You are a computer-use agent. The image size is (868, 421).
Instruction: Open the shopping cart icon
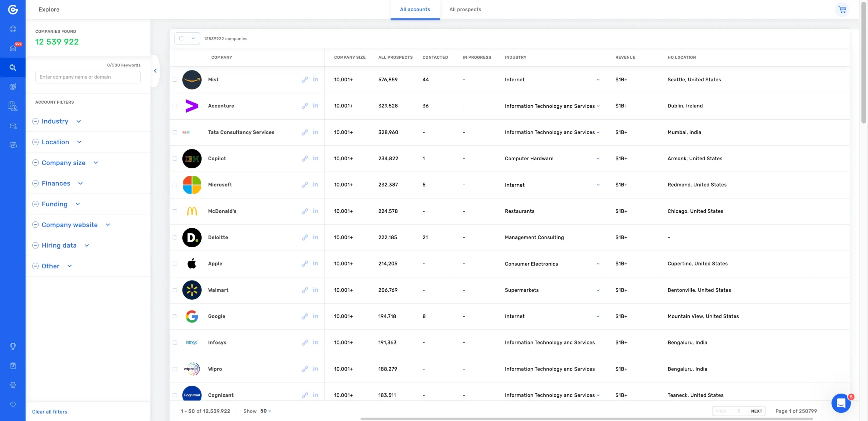point(842,9)
